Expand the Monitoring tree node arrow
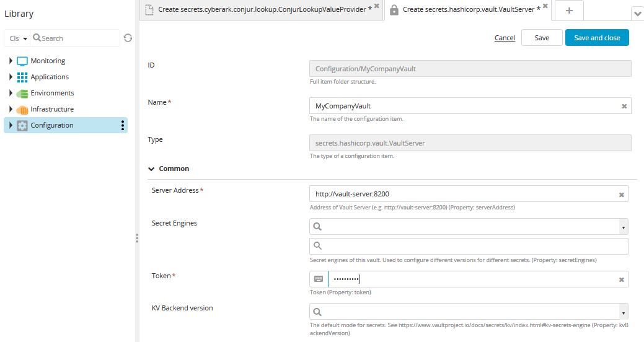The height and width of the screenshot is (342, 644). point(11,61)
